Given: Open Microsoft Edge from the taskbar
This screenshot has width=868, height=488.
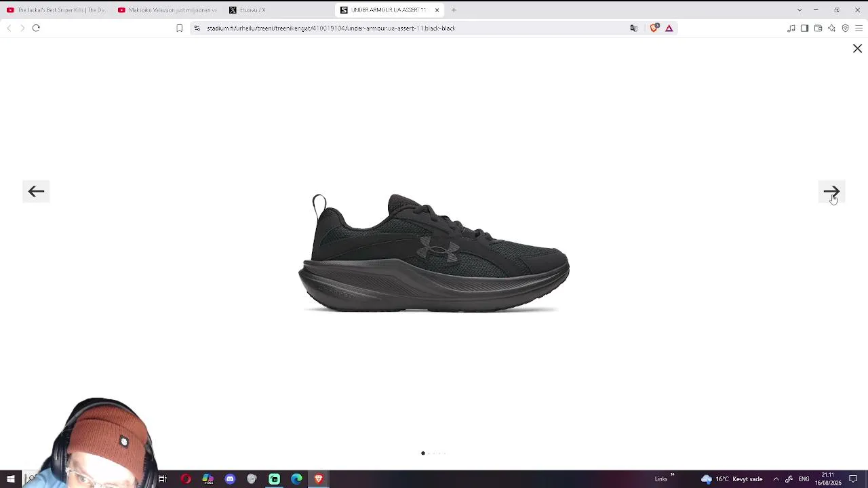Looking at the screenshot, I should coord(296,479).
